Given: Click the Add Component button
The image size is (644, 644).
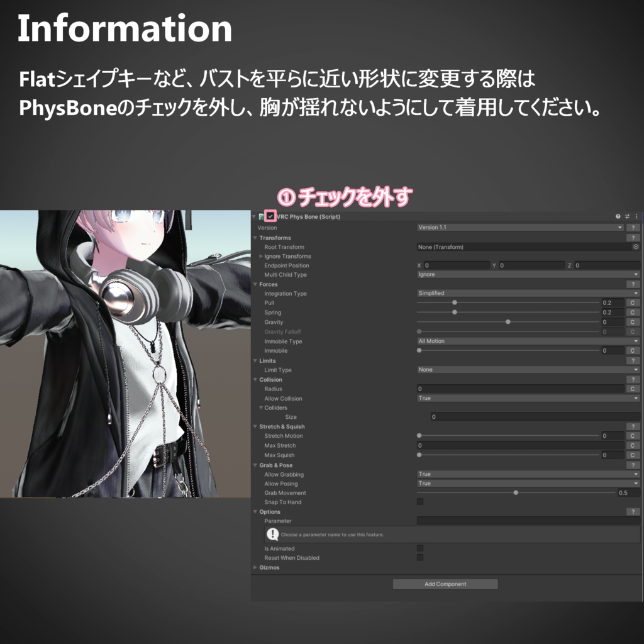Looking at the screenshot, I should (x=445, y=584).
